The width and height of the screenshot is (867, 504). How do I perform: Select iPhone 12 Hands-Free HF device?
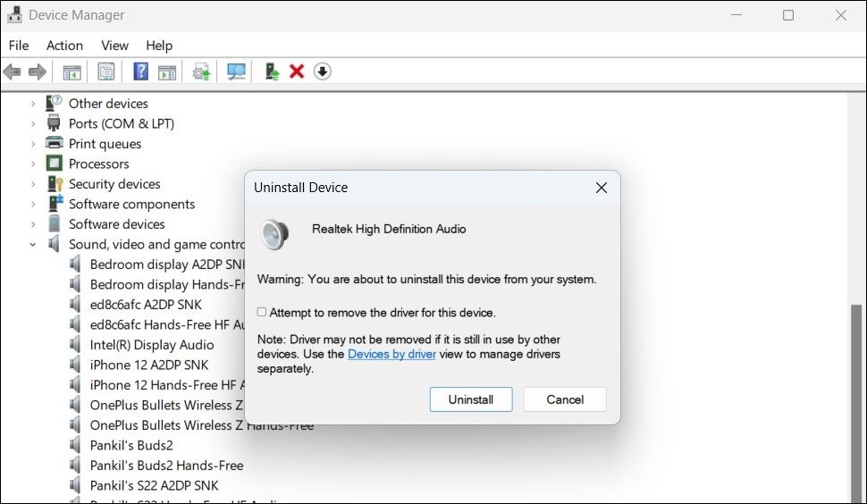[167, 384]
